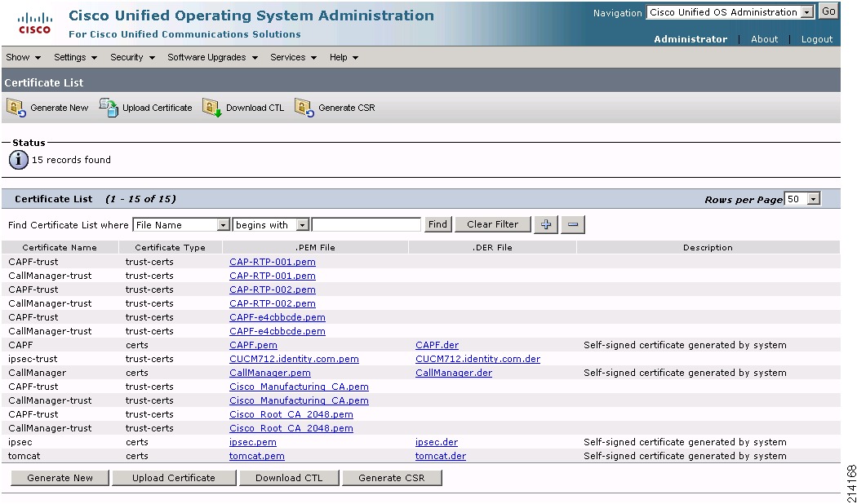Open the ipsec.pem link

[252, 442]
